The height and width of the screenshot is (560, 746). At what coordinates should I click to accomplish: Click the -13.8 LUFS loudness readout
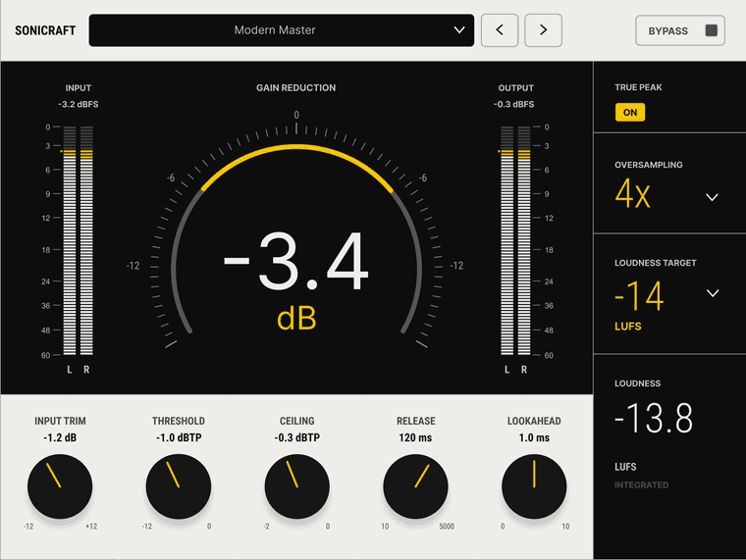653,418
